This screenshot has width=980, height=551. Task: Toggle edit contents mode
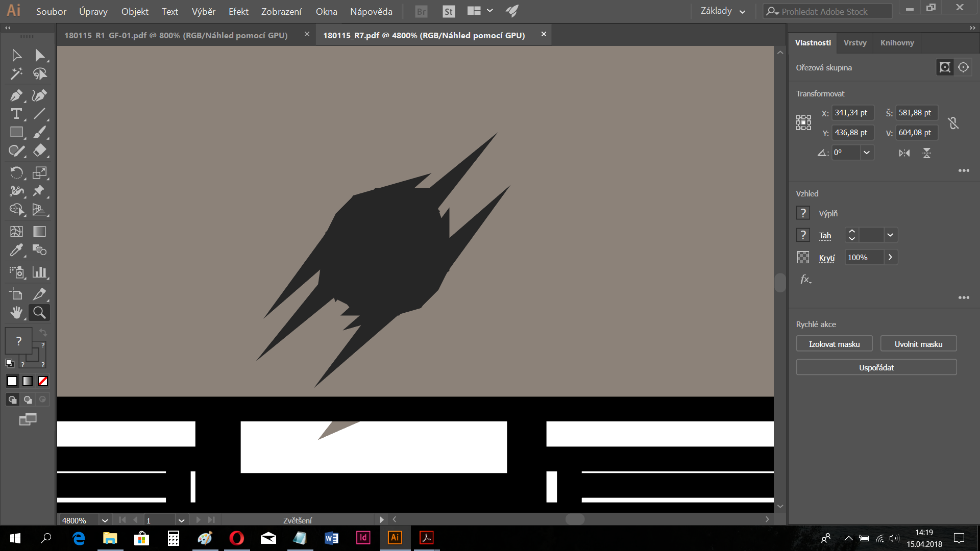tap(963, 67)
